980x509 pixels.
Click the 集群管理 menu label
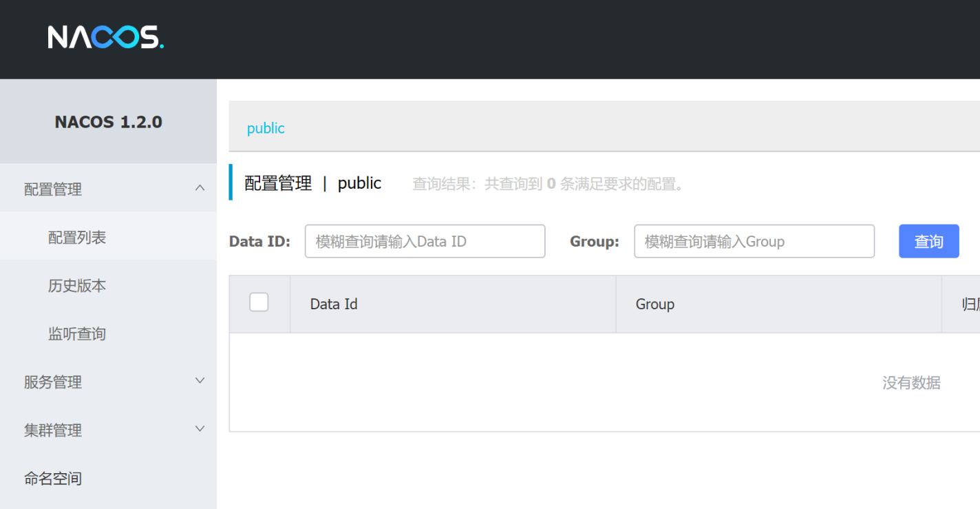point(53,430)
